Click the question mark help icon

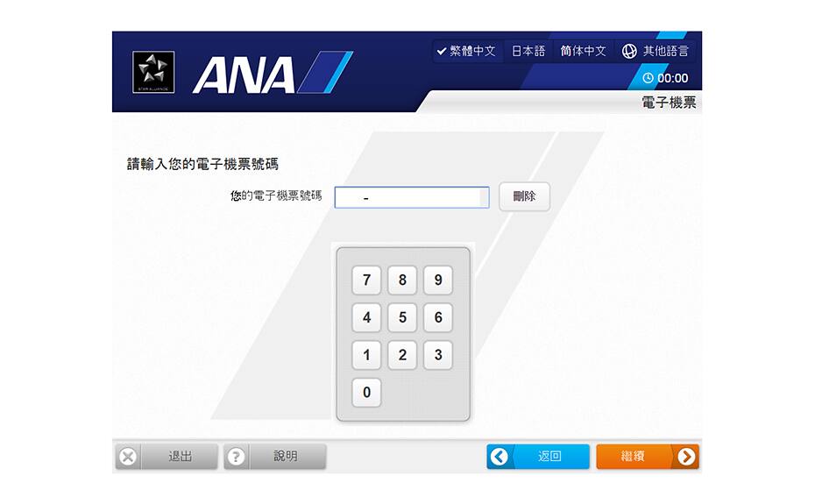[x=236, y=457]
